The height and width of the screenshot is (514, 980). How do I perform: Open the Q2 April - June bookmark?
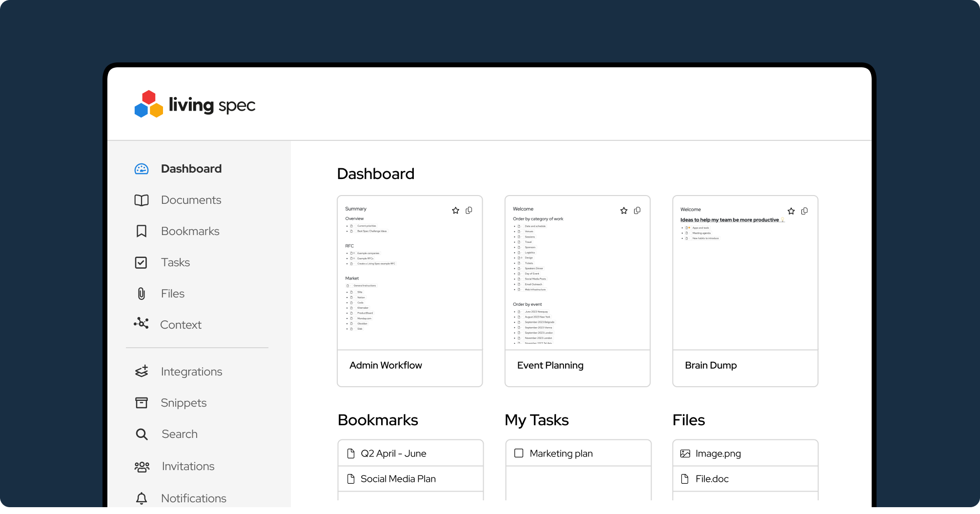click(393, 454)
